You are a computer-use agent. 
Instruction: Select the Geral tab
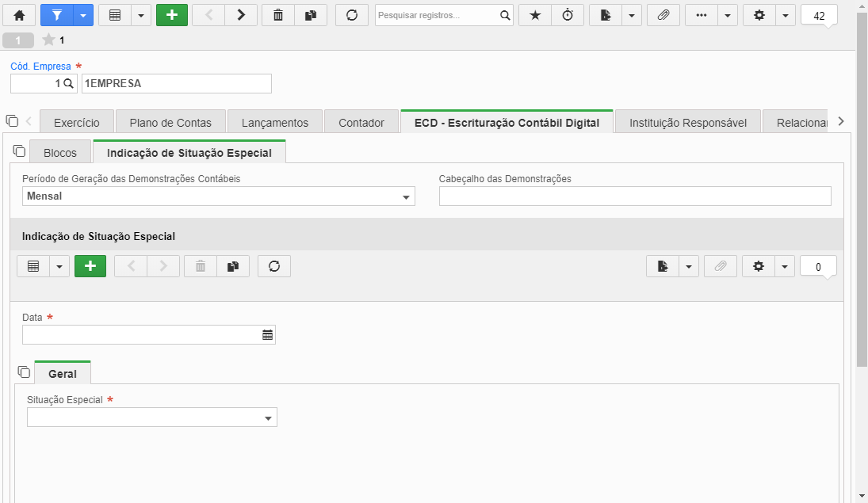coord(63,374)
